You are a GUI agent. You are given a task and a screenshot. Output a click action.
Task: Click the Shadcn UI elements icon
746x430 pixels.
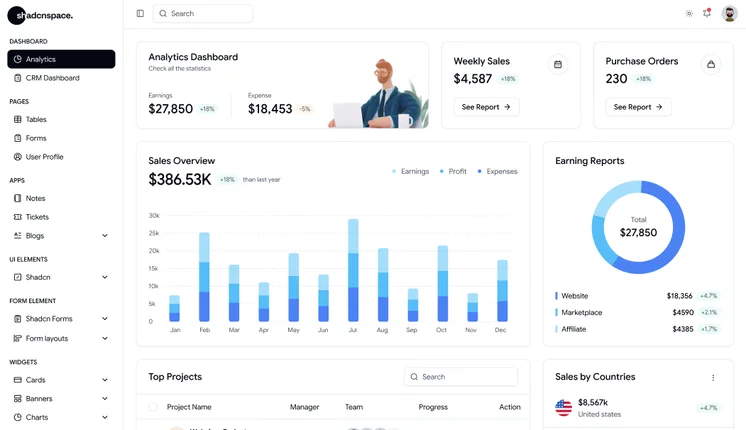[18, 277]
